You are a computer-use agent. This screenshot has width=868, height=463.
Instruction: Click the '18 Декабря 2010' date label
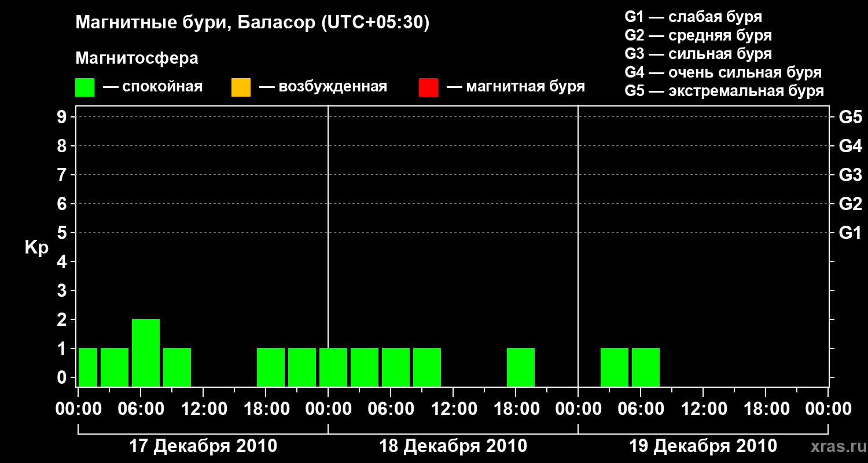[x=453, y=446]
